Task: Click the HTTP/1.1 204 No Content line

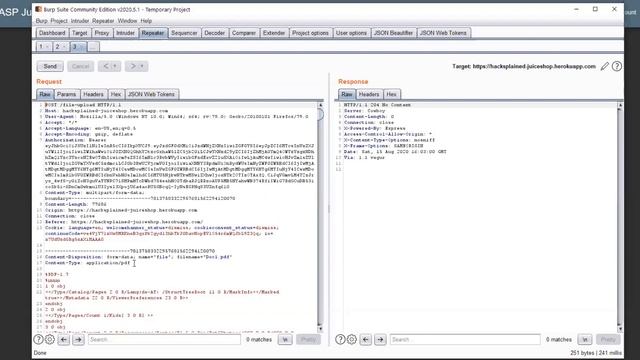Action: point(377,105)
